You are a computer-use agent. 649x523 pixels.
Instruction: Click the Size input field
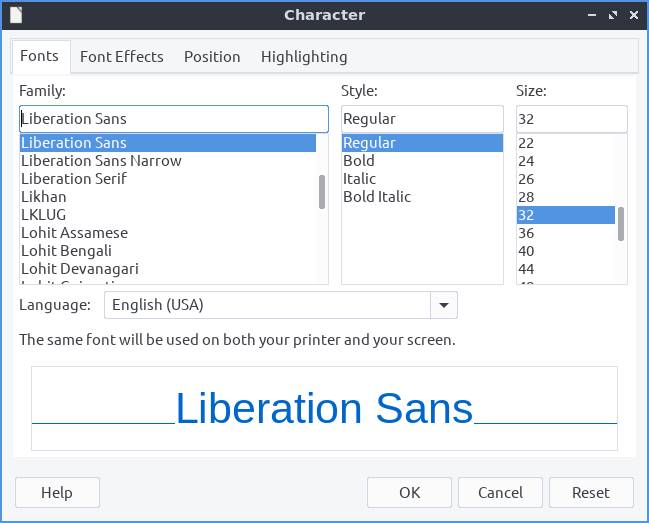pos(571,119)
